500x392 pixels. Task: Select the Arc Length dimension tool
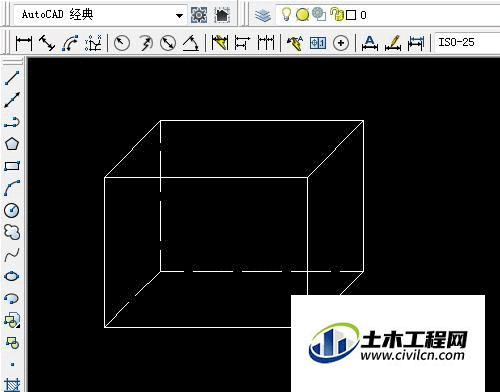(70, 43)
